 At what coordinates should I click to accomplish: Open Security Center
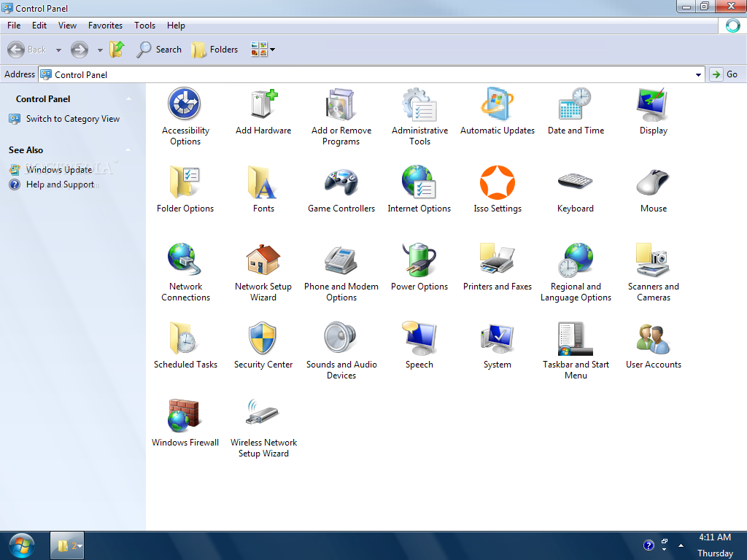[263, 345]
